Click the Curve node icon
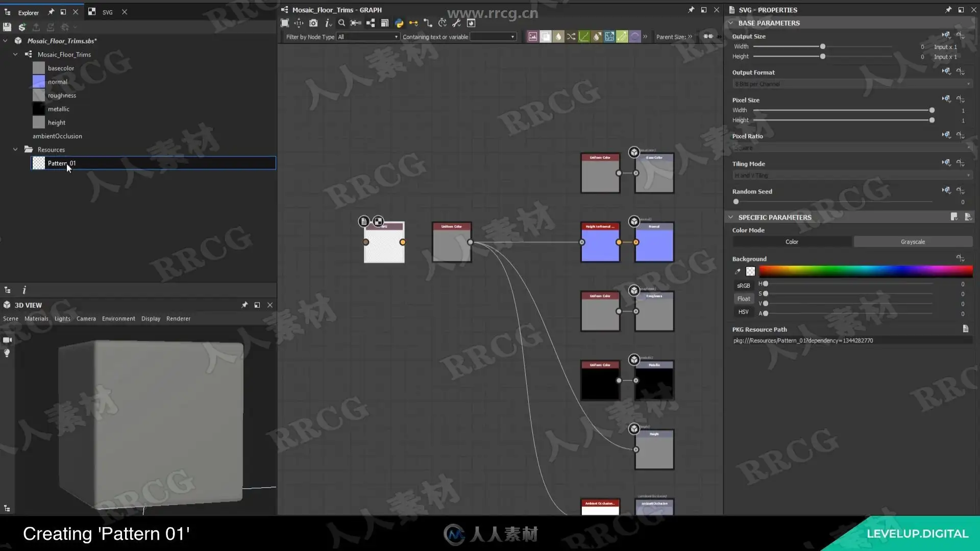Screen dimensions: 980x551 (x=583, y=37)
